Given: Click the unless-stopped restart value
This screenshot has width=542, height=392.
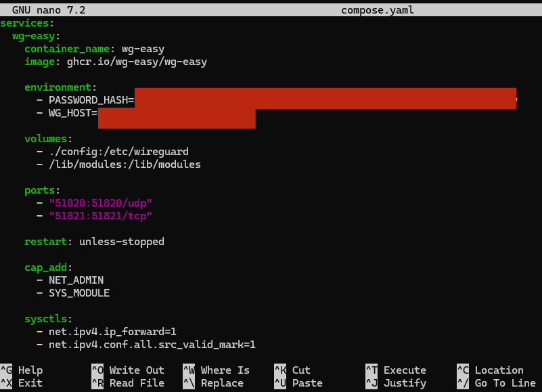Looking at the screenshot, I should pyautogui.click(x=122, y=242).
